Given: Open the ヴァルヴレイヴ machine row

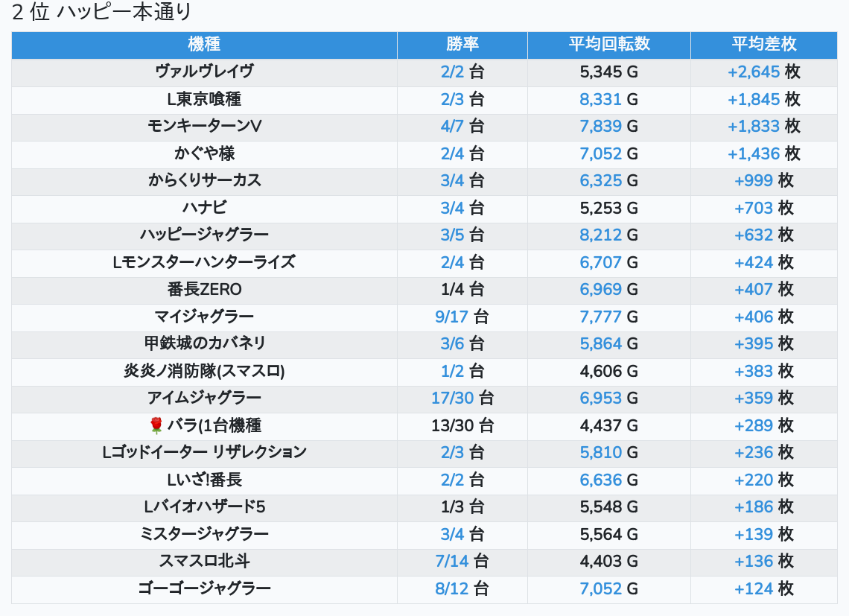Looking at the screenshot, I should coord(204,72).
